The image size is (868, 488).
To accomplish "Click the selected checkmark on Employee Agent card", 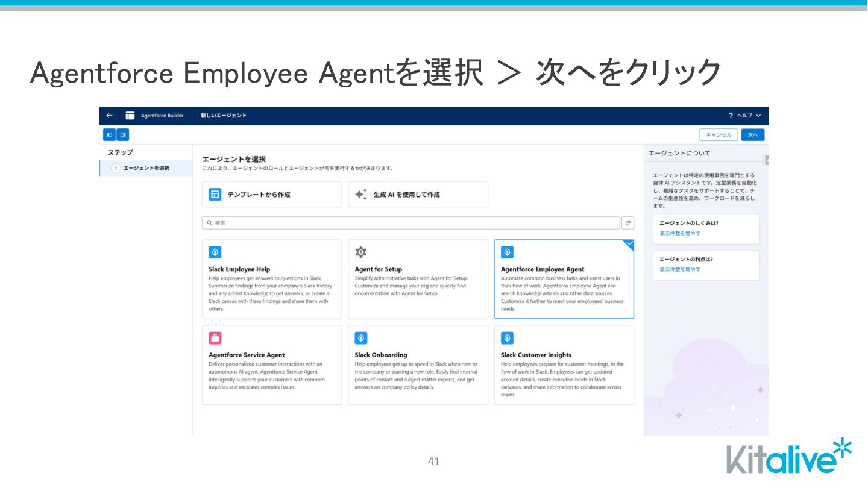I will 629,243.
